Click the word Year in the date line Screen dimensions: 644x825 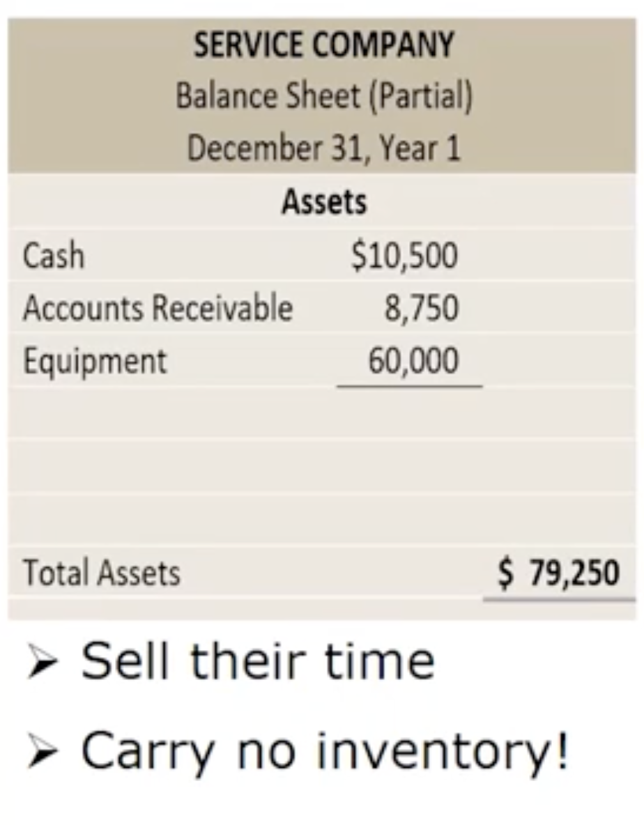pyautogui.click(x=411, y=148)
